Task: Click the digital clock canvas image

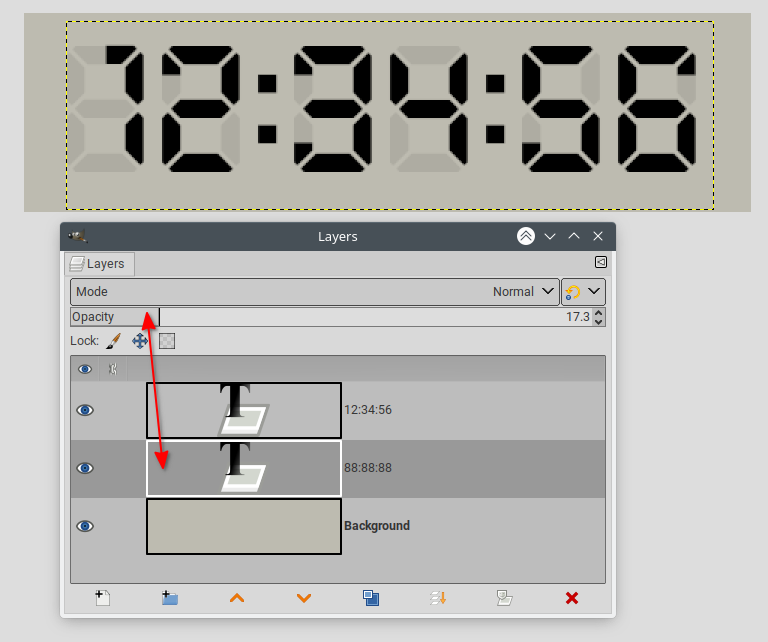Action: [x=387, y=113]
